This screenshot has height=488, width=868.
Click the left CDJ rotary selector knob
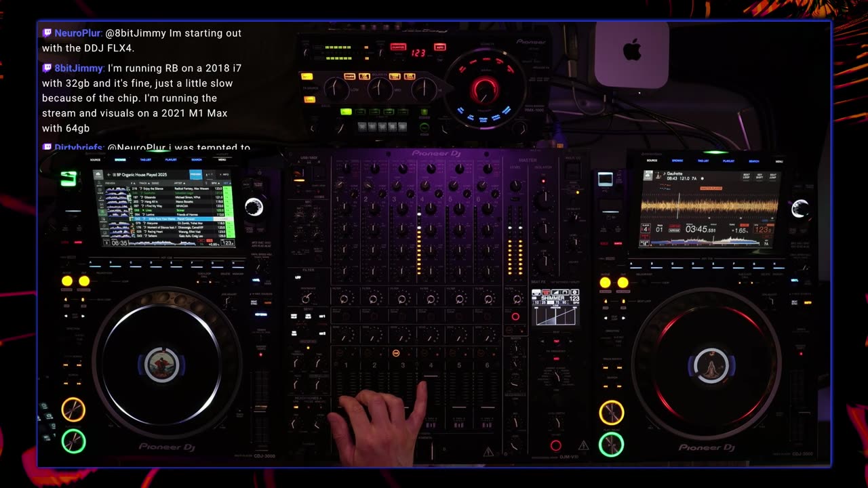point(254,207)
